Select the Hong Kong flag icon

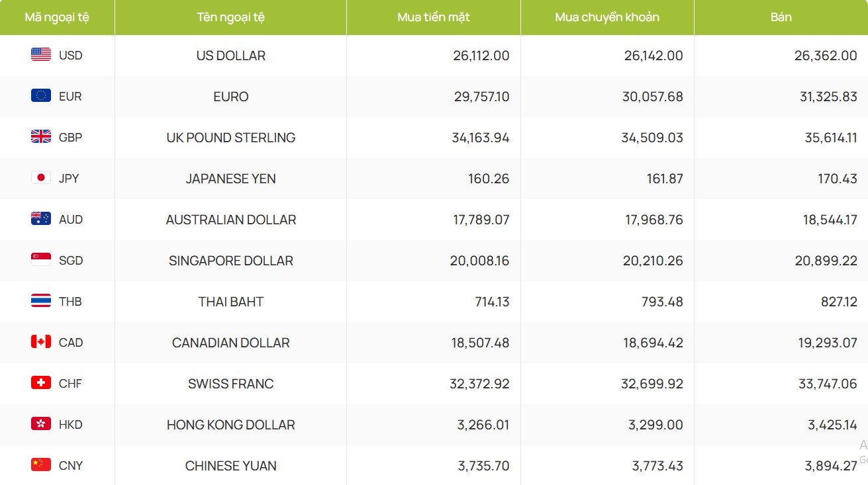coord(41,424)
